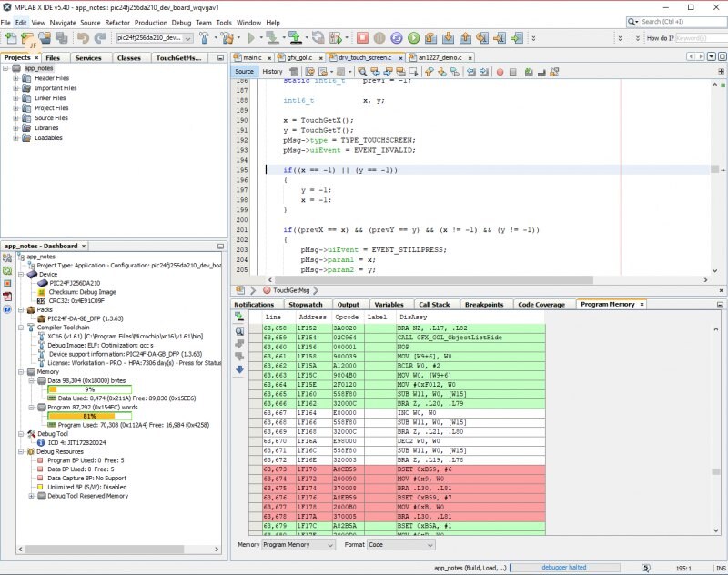The height and width of the screenshot is (575, 728).
Task: Open the project configuration dropdown
Action: pyautogui.click(x=187, y=38)
